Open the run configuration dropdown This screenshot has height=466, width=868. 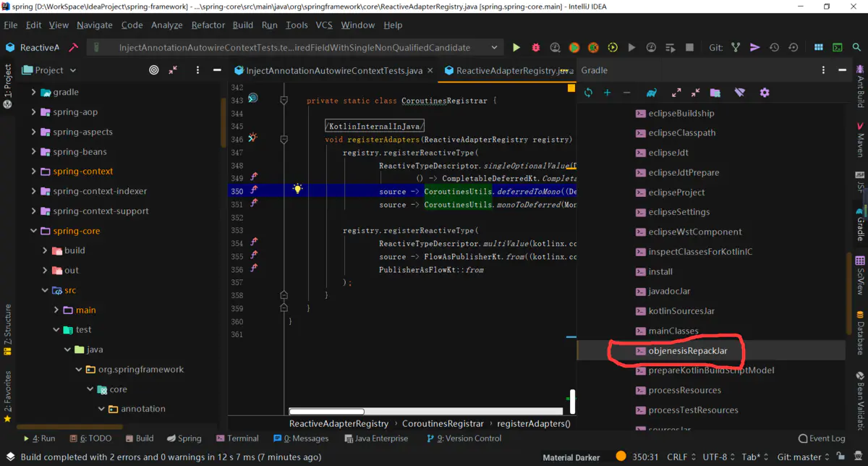click(494, 48)
